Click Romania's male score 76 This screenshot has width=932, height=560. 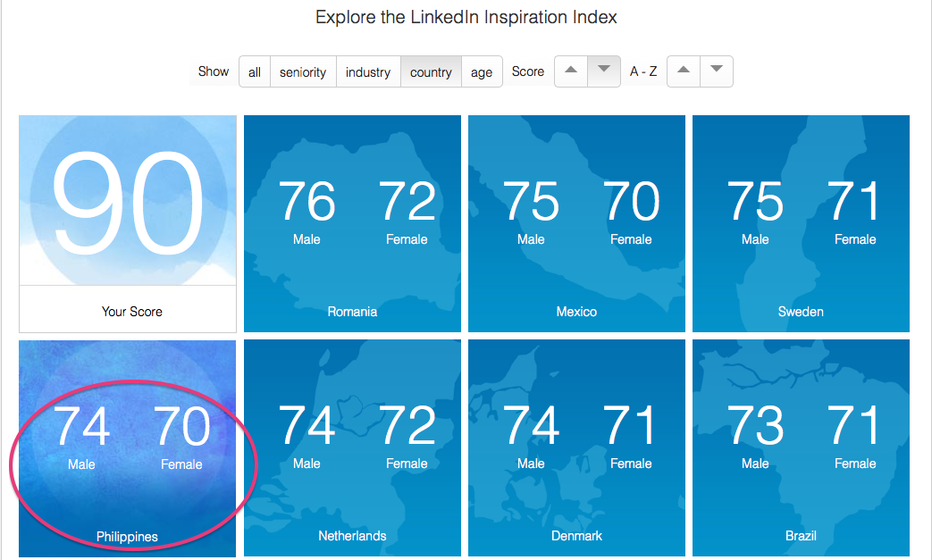point(306,201)
